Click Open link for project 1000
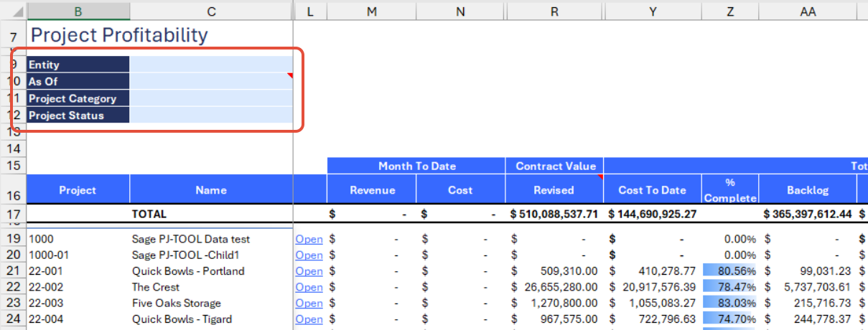Viewport: 868px width, 330px height. [x=309, y=239]
